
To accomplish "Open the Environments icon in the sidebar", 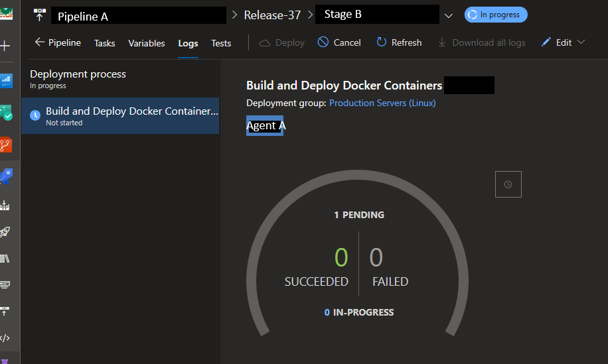I will (5, 206).
